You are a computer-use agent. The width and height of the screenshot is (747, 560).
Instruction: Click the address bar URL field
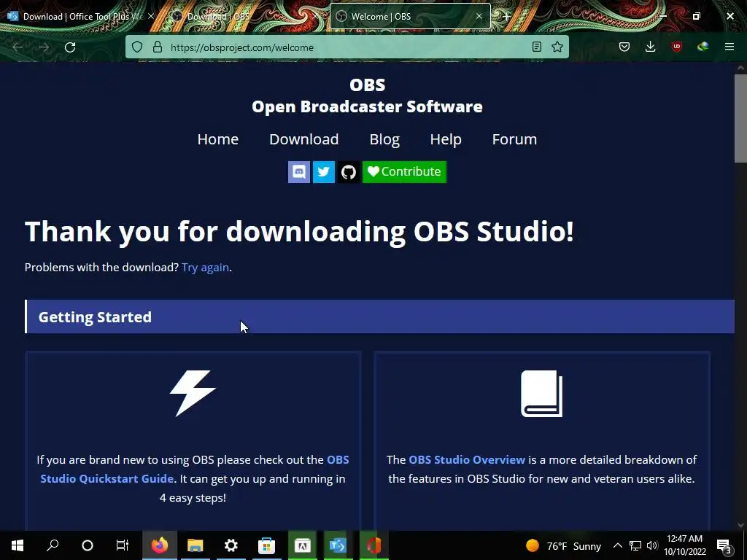click(x=348, y=47)
